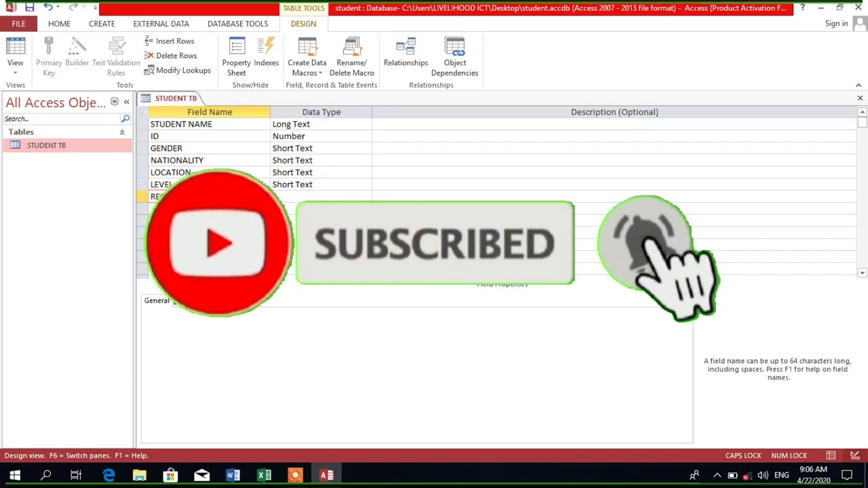Collapse the ribbon with the arrow
This screenshot has width=868, height=488.
click(x=859, y=85)
